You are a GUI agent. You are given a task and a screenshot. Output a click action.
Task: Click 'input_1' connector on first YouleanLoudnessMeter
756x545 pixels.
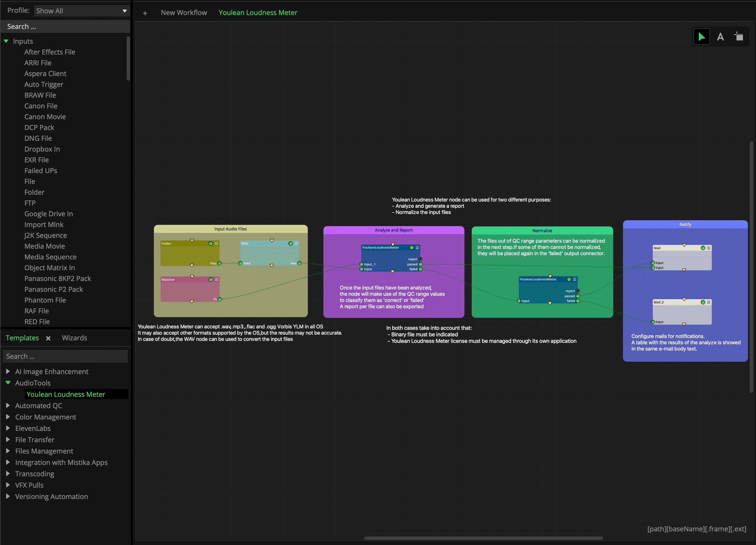click(x=361, y=264)
